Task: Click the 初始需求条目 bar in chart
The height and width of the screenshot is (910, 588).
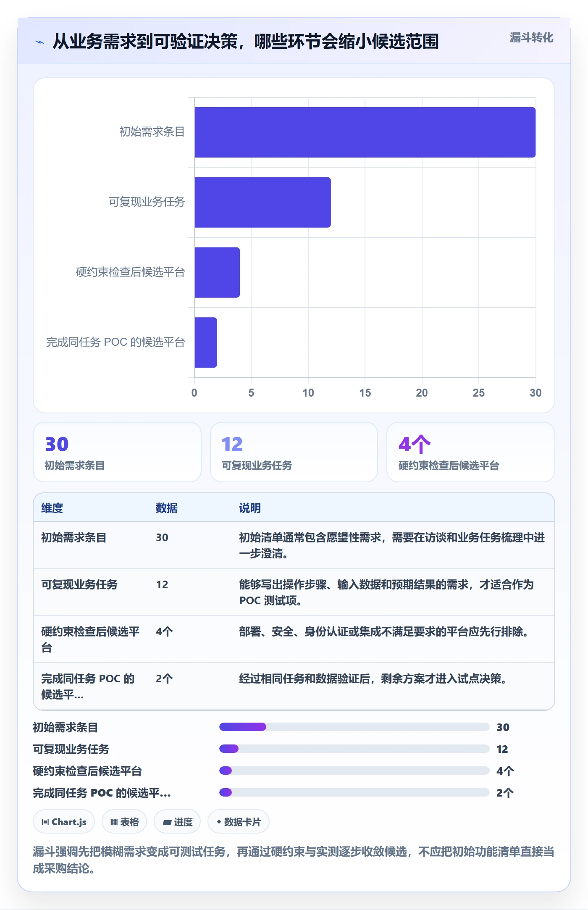Action: click(x=365, y=132)
